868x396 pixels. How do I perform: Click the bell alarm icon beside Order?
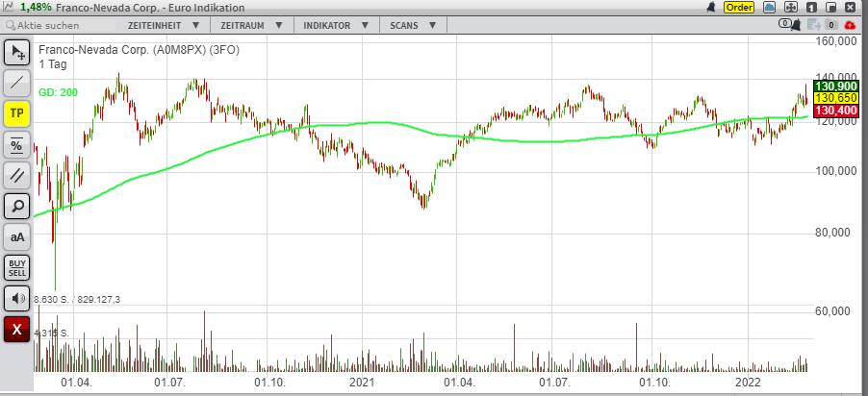(711, 7)
